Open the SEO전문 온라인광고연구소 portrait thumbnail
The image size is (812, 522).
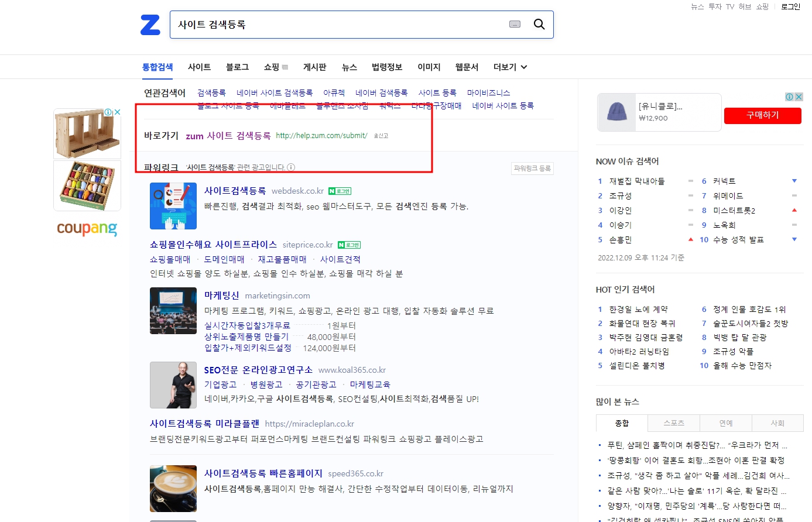tap(173, 385)
